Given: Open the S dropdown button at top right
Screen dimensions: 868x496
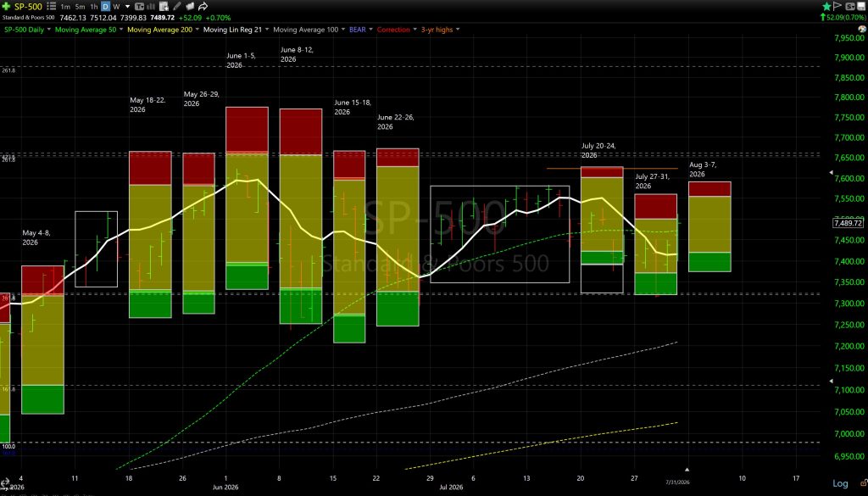Looking at the screenshot, I should 850,6.
